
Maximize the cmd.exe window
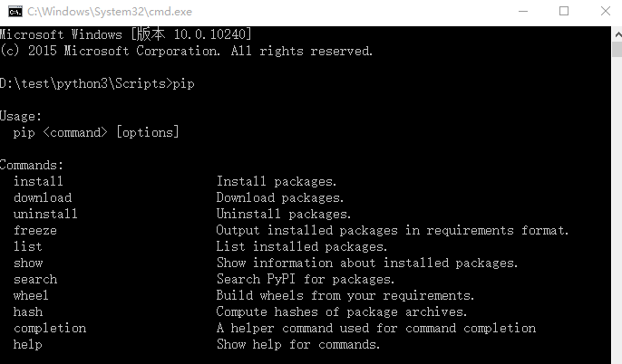[564, 11]
